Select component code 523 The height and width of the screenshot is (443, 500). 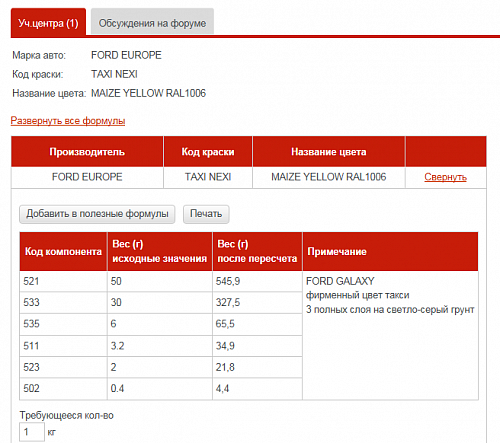click(x=31, y=367)
